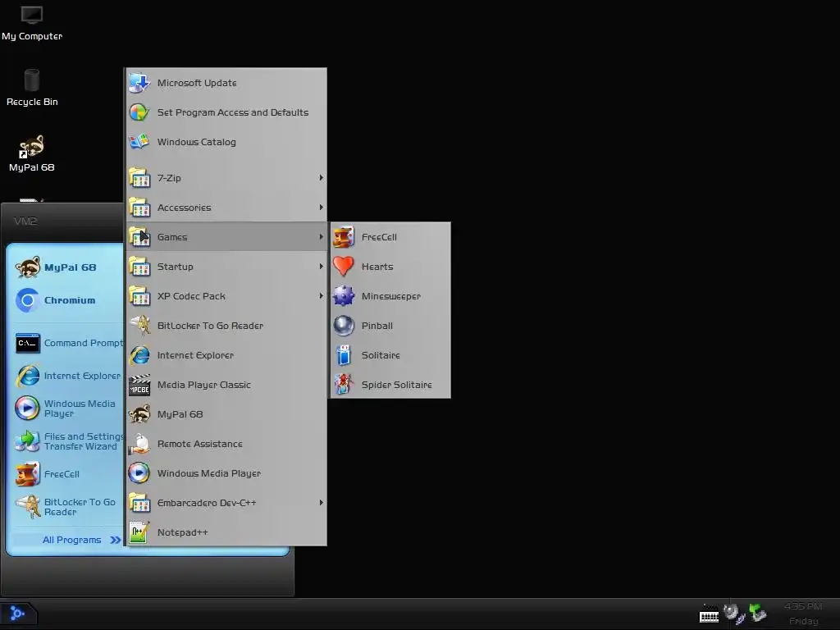Open MyPal 68 from All Programs list
840x630 pixels.
tap(226, 414)
